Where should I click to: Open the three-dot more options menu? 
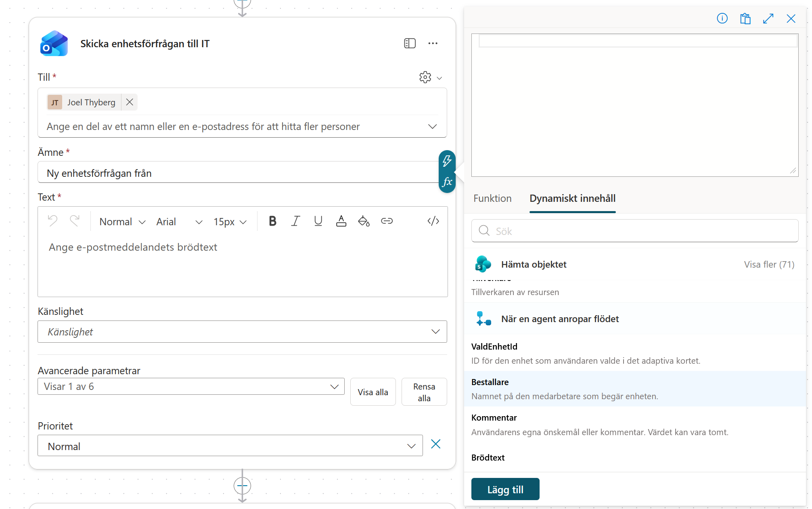click(433, 43)
